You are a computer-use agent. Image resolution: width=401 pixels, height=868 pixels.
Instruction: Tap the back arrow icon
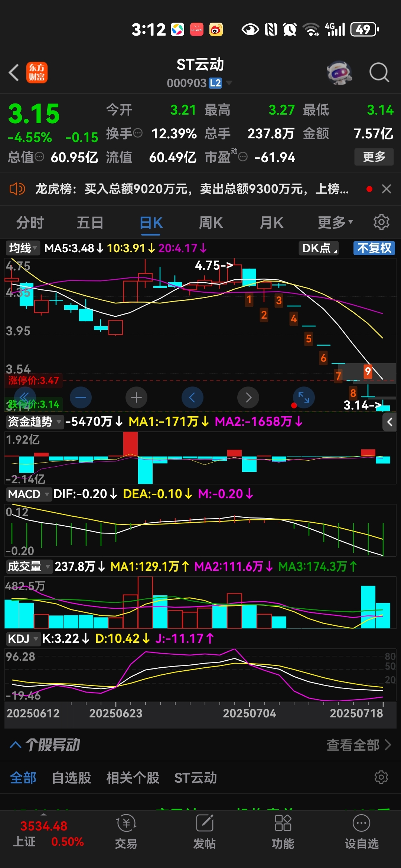click(14, 72)
